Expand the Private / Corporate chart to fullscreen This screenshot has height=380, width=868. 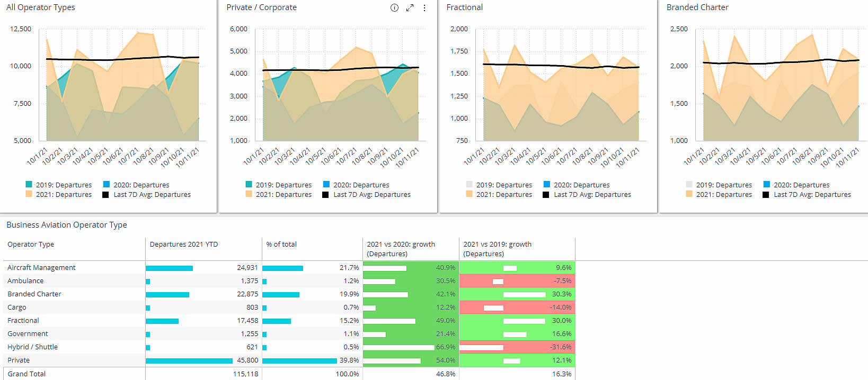pyautogui.click(x=410, y=8)
